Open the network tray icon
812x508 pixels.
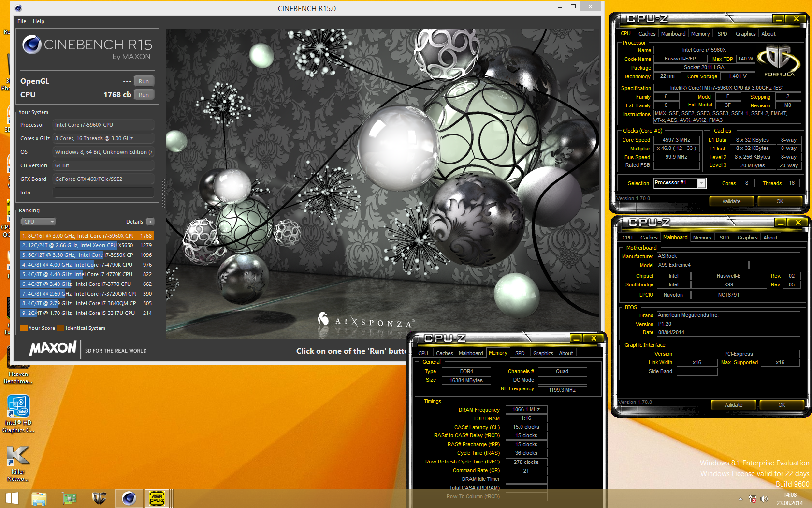[x=753, y=499]
